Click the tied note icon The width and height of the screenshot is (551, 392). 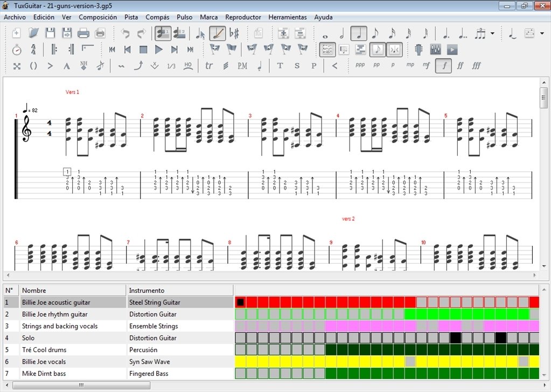point(512,33)
